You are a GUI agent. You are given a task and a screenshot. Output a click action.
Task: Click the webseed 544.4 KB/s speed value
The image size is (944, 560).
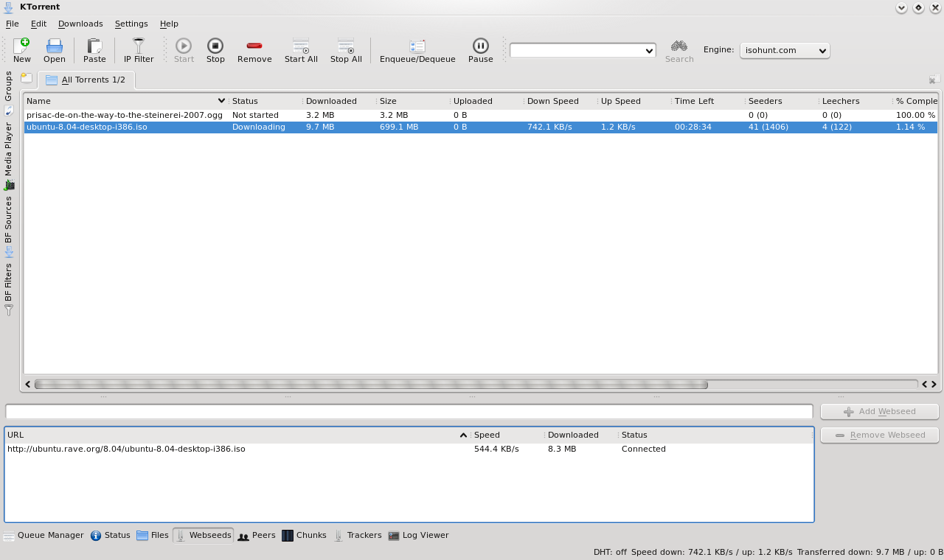[496, 449]
